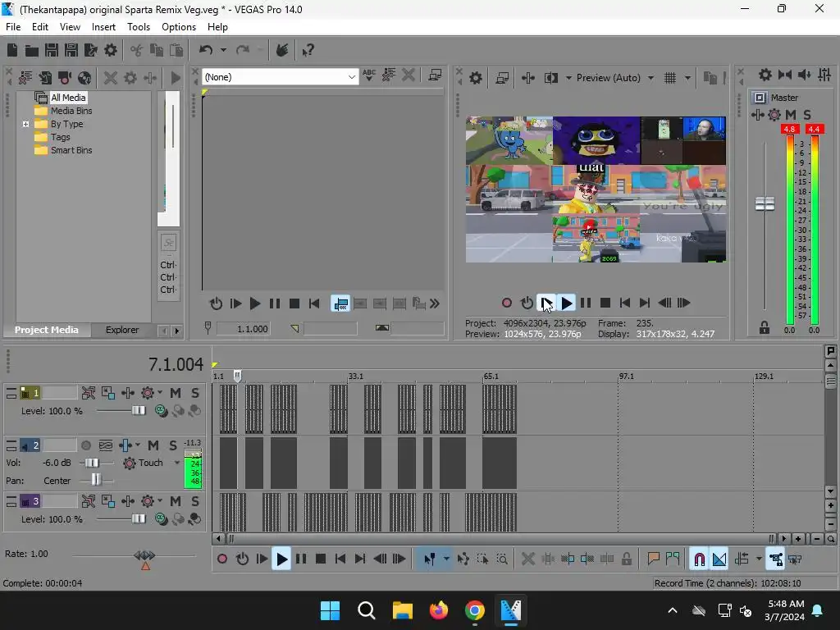The image size is (840, 630).
Task: Open video preview properties gear icon
Action: point(476,78)
